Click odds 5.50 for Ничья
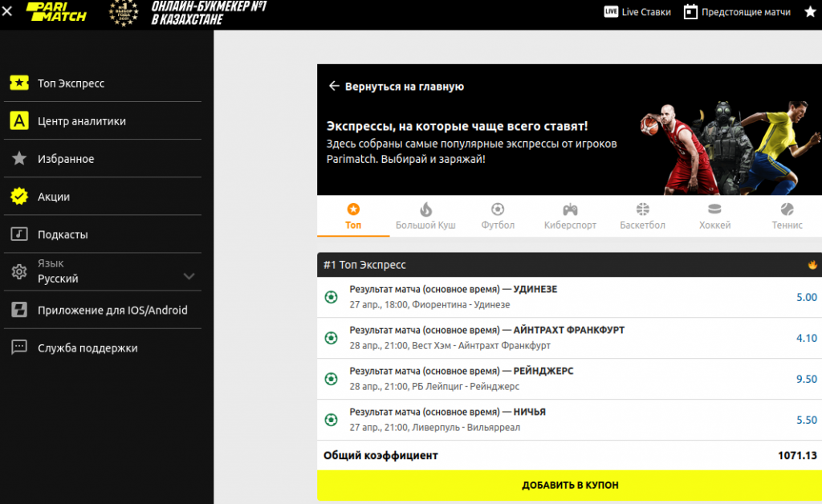The height and width of the screenshot is (504, 822). 807,420
